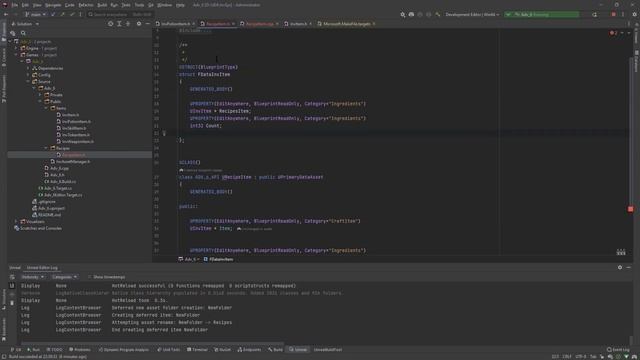Click the locate/select opened file icon
Screen dimensions: 640x360
[111, 24]
